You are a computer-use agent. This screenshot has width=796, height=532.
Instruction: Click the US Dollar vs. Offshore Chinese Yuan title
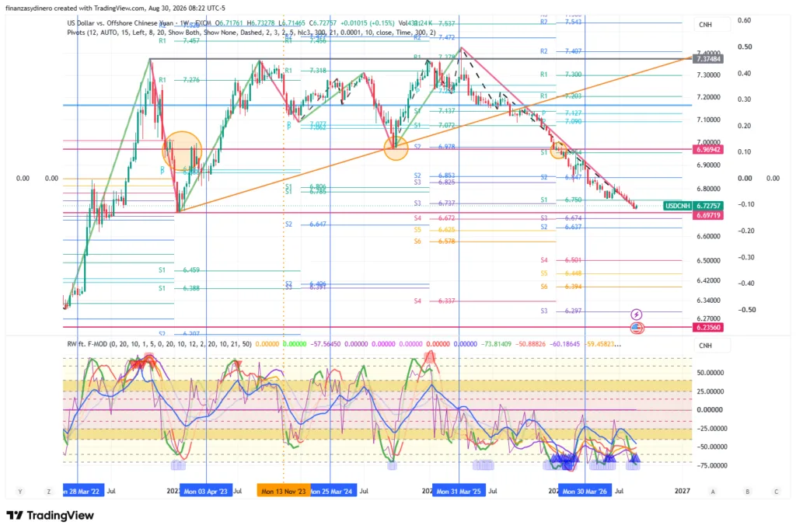click(120, 23)
